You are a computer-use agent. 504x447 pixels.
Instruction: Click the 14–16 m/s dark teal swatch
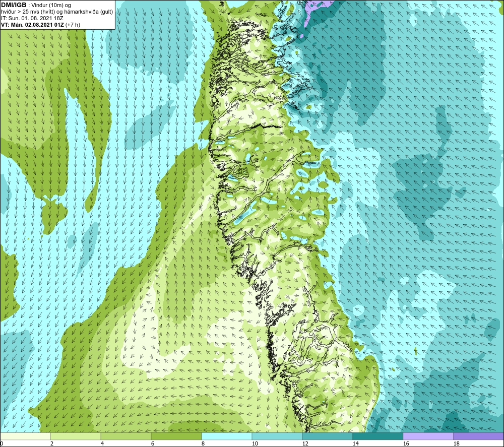coord(377,436)
